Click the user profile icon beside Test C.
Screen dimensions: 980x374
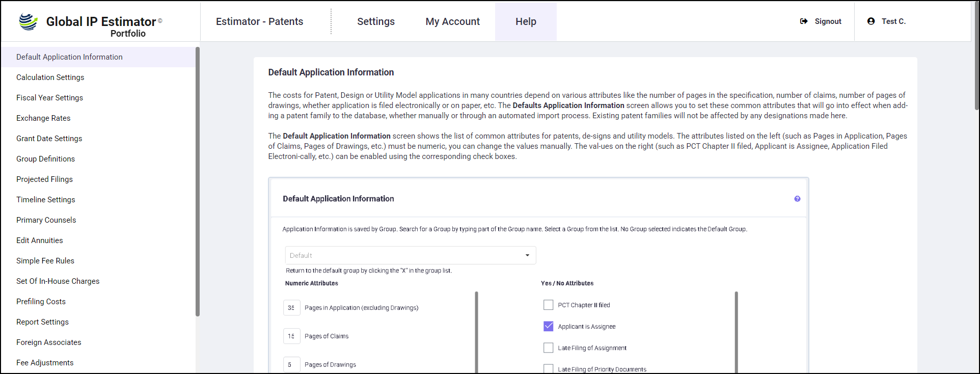point(871,21)
